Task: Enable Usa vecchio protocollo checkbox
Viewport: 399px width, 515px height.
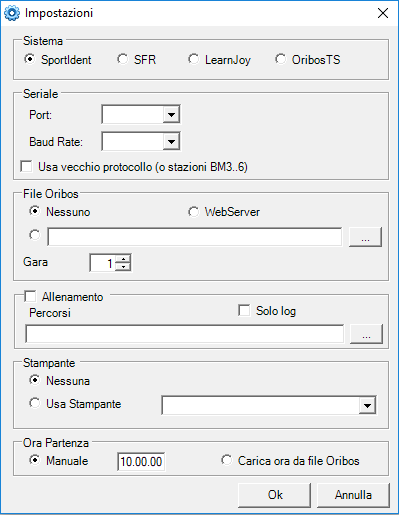Action: click(x=26, y=166)
